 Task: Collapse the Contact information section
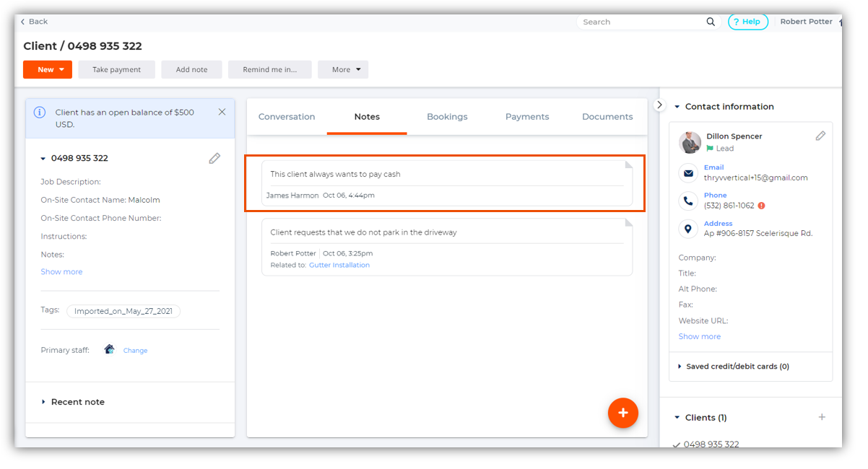[677, 107]
